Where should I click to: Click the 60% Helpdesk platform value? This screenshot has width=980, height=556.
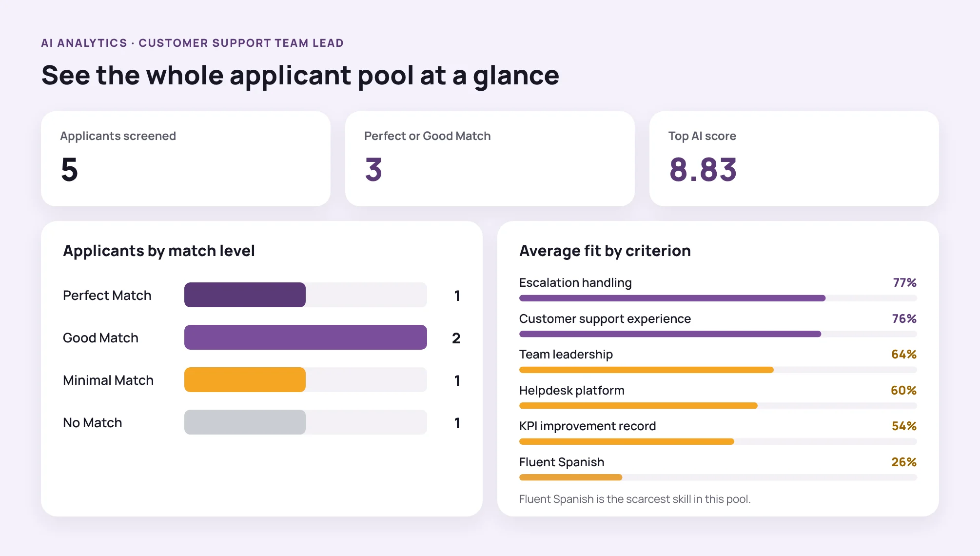(x=903, y=390)
